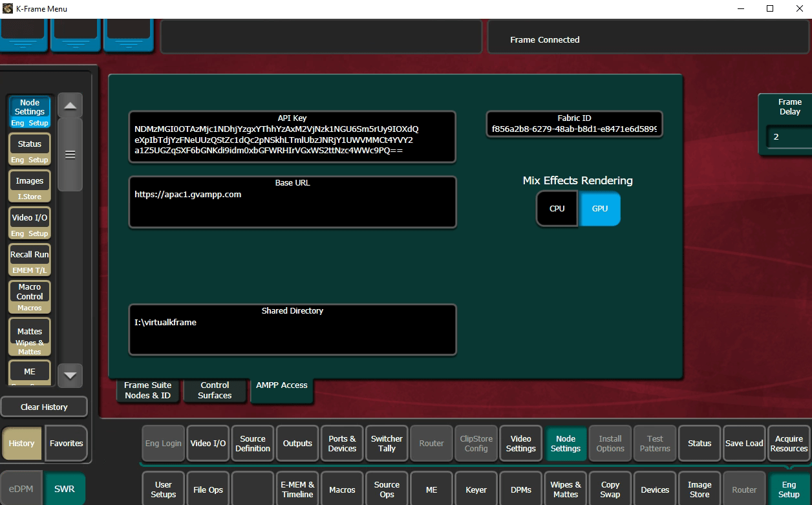Edit the Frame Delay value
The image size is (812, 505).
tap(788, 136)
